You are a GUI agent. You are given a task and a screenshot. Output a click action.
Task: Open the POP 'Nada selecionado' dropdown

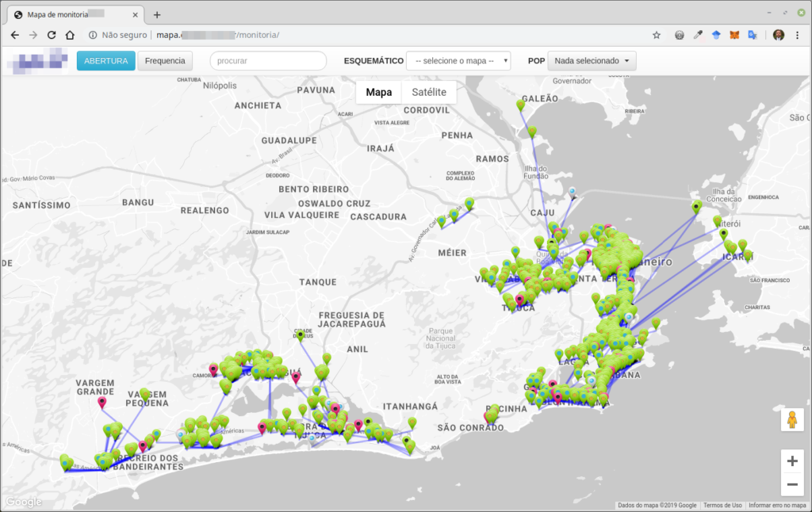pyautogui.click(x=592, y=61)
